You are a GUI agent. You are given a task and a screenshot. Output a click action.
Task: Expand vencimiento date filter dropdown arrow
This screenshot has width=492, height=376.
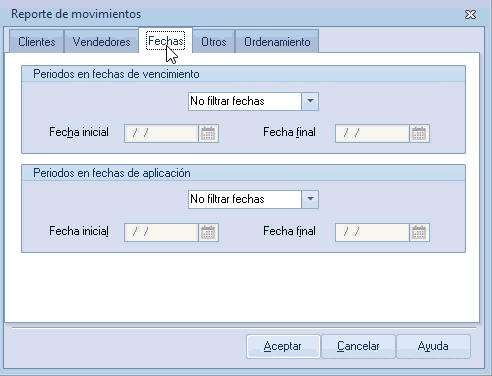pyautogui.click(x=310, y=101)
